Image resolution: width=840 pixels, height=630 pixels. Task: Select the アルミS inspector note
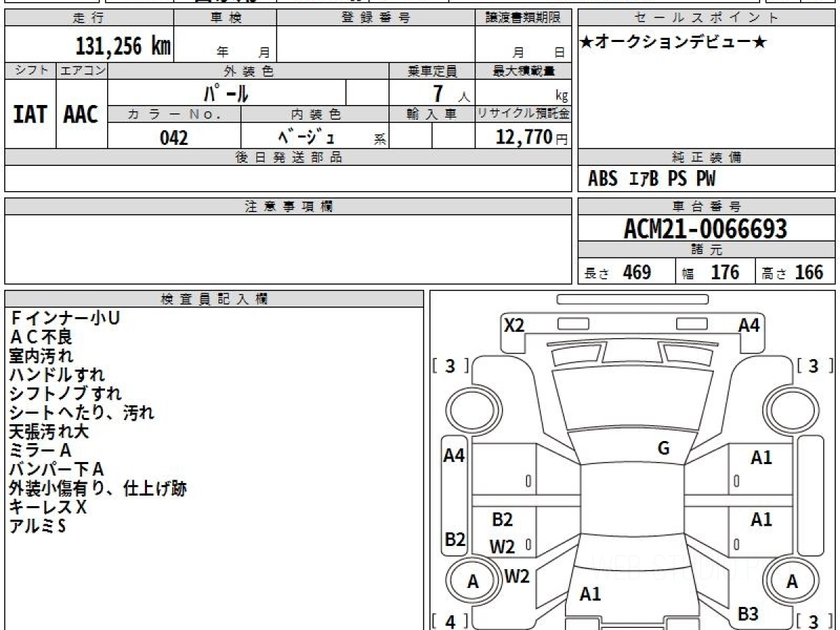click(x=38, y=526)
